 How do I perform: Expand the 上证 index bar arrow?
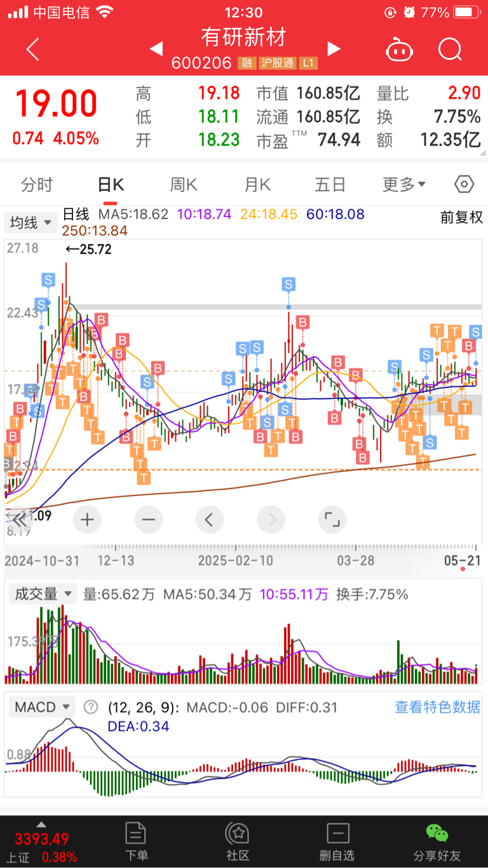click(41, 824)
